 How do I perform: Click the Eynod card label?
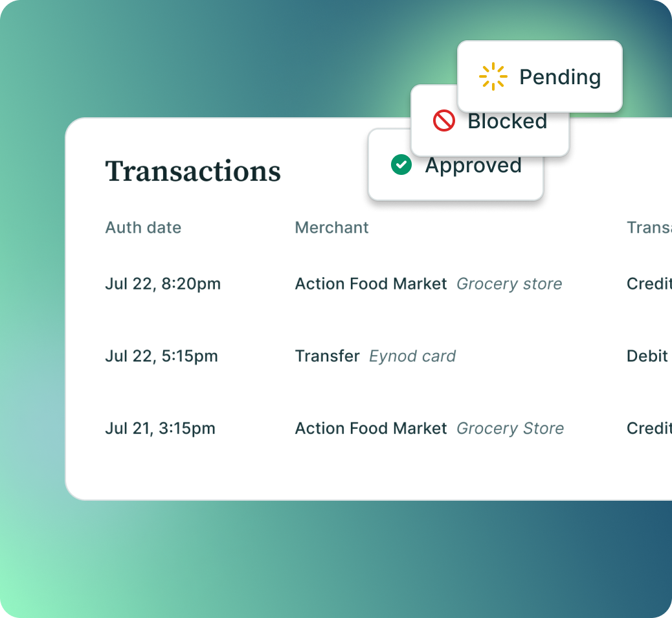(412, 356)
